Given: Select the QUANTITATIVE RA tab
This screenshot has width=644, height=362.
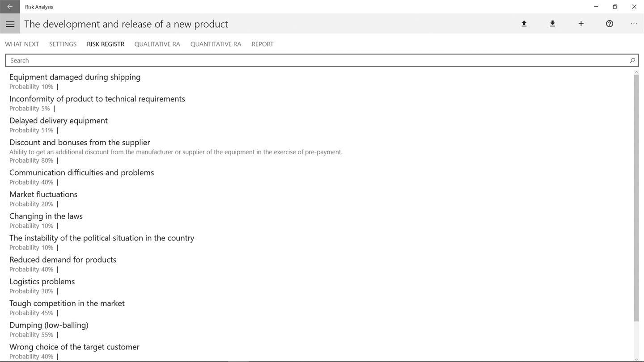Looking at the screenshot, I should pos(216,44).
